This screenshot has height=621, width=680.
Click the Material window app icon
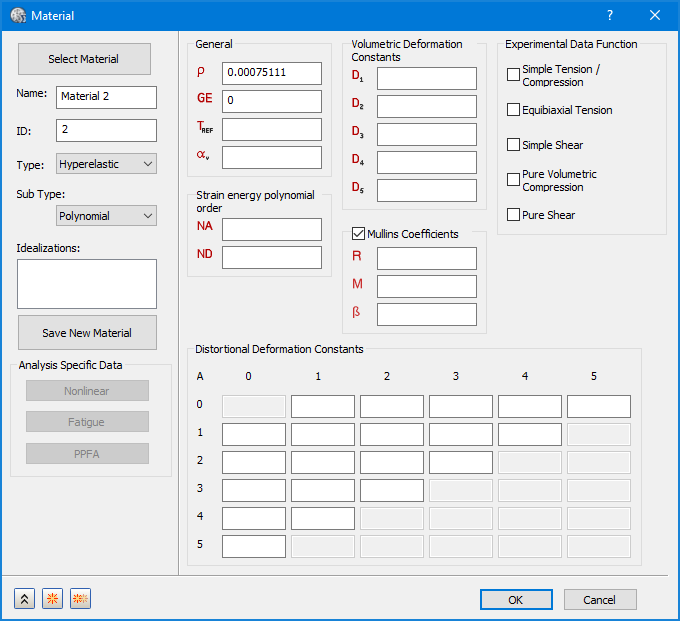[19, 16]
